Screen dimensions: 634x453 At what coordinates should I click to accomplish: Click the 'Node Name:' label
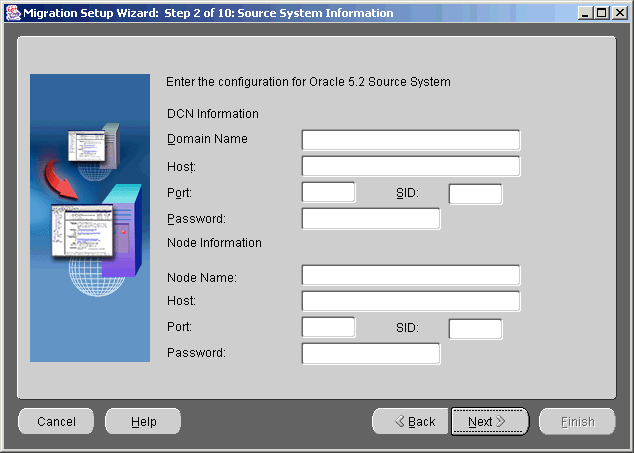(x=202, y=277)
